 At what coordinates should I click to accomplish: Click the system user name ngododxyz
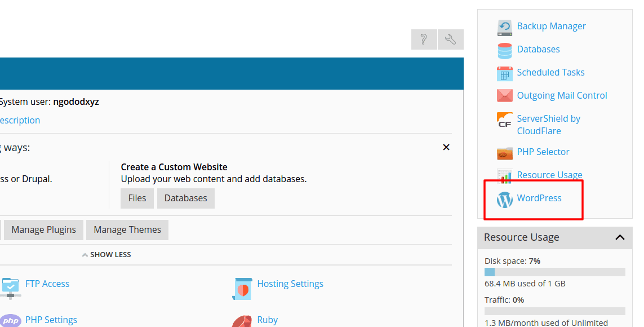[x=76, y=102]
